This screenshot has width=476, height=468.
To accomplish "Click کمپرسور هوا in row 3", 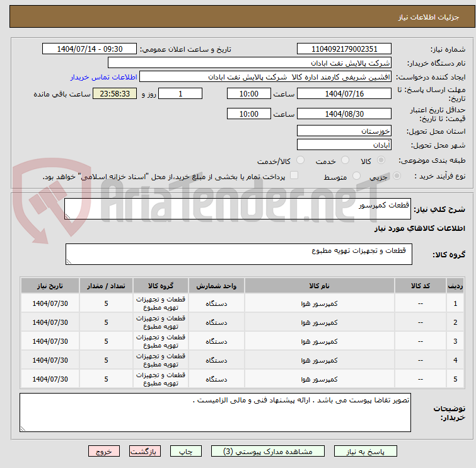I will coord(320,341).
